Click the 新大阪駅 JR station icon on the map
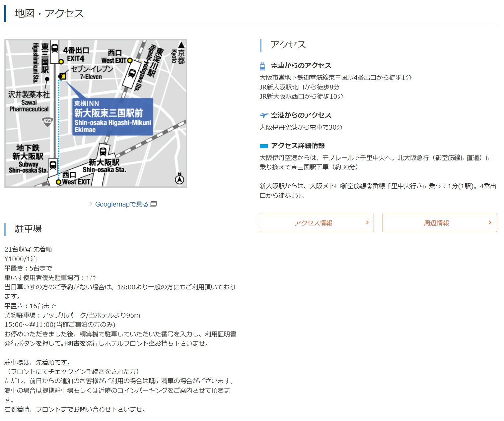Image resolution: width=504 pixels, height=421 pixels. click(x=103, y=151)
